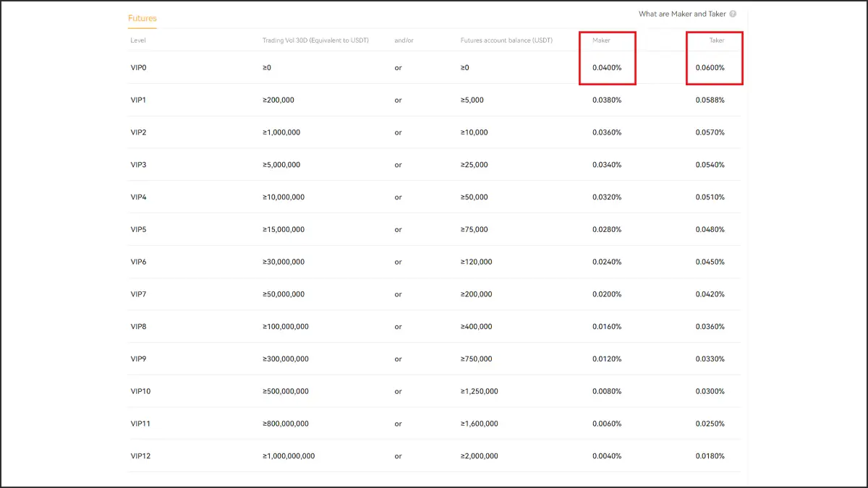Click account balance ≥400,000 cell
The width and height of the screenshot is (868, 488).
[477, 327]
